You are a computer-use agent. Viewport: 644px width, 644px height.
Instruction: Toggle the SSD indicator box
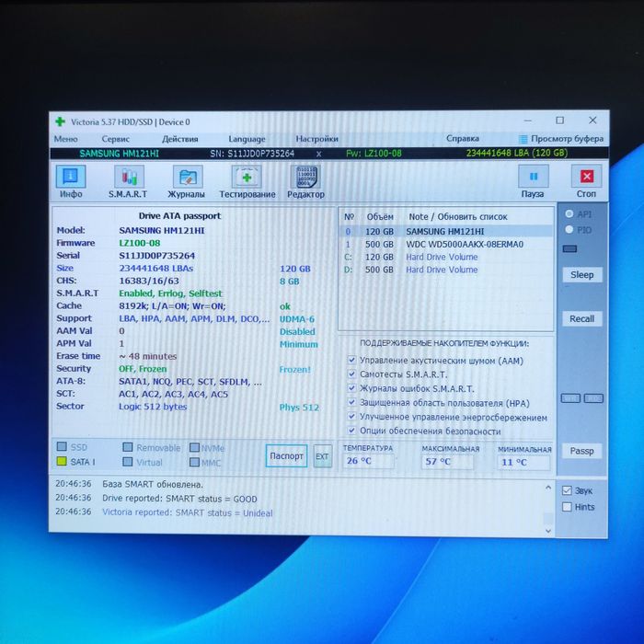point(62,446)
